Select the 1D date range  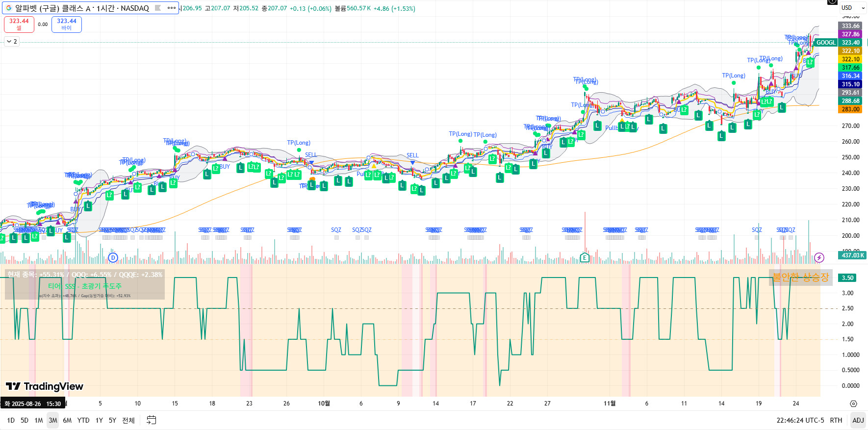[x=11, y=420]
